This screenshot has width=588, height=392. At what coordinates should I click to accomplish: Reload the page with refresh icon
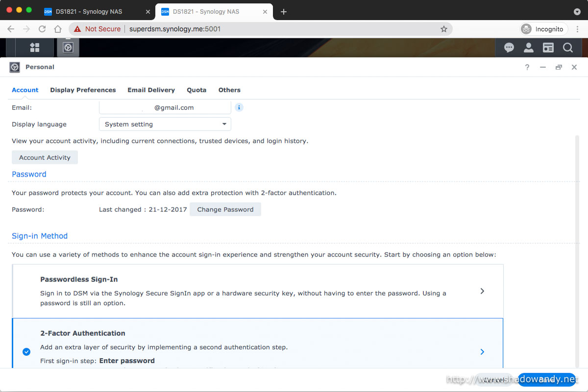click(42, 29)
